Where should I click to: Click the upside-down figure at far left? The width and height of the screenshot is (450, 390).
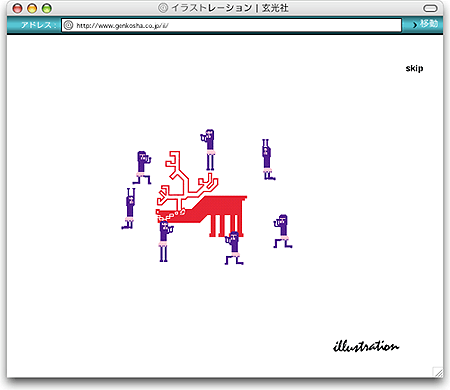tap(129, 209)
